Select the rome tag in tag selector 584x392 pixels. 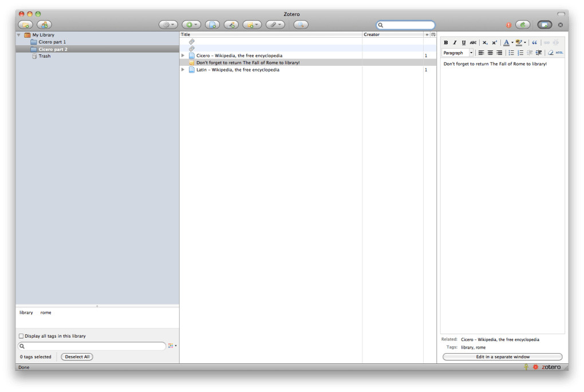tap(46, 312)
